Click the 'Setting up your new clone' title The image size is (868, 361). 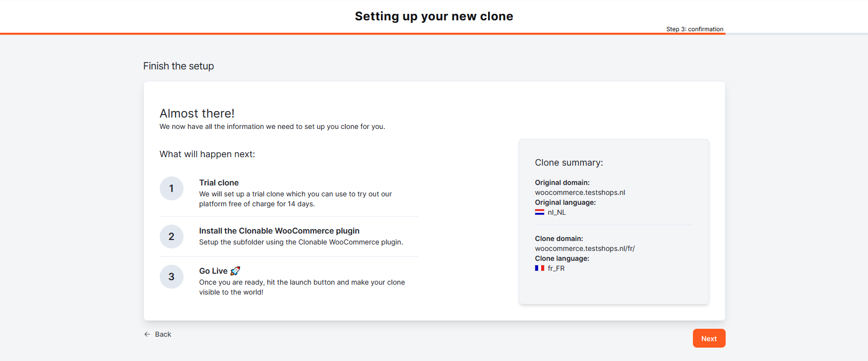point(434,16)
